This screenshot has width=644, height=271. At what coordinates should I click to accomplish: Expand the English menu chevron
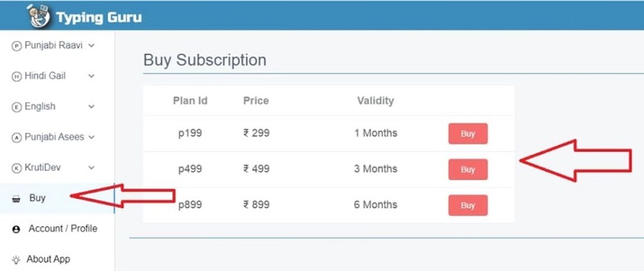coord(92,107)
